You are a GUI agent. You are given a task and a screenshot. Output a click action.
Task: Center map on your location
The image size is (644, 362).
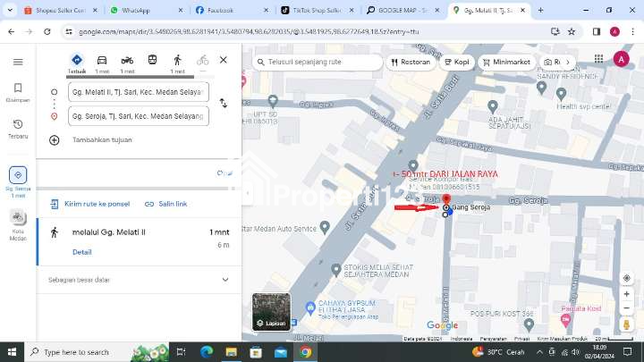pyautogui.click(x=626, y=278)
